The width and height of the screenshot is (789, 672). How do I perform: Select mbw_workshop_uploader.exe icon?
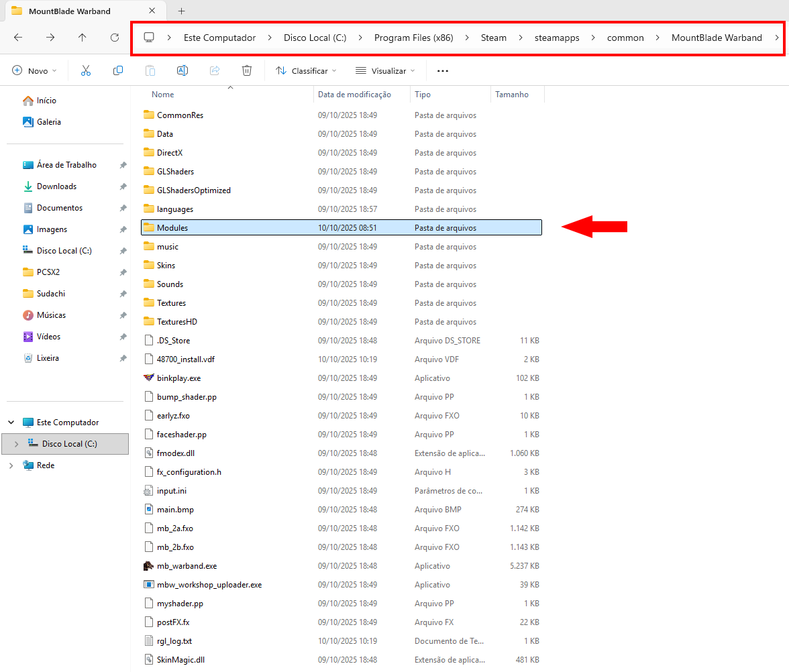click(148, 585)
